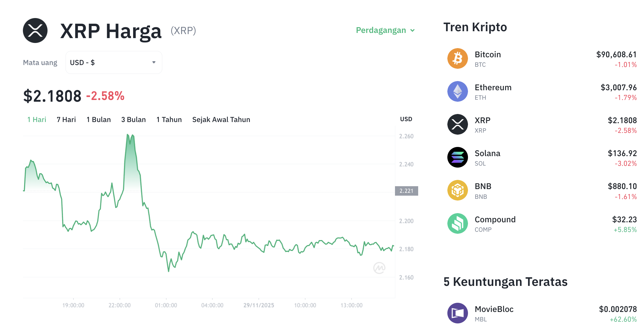This screenshot has width=644, height=330.
Task: Click the Bitcoin price $90,608.61
Action: (616, 54)
